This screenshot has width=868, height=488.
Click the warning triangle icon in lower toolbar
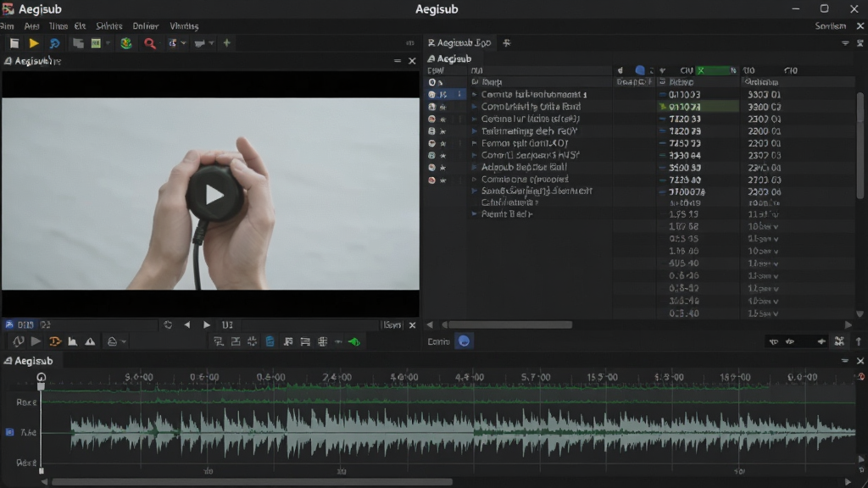click(x=90, y=341)
